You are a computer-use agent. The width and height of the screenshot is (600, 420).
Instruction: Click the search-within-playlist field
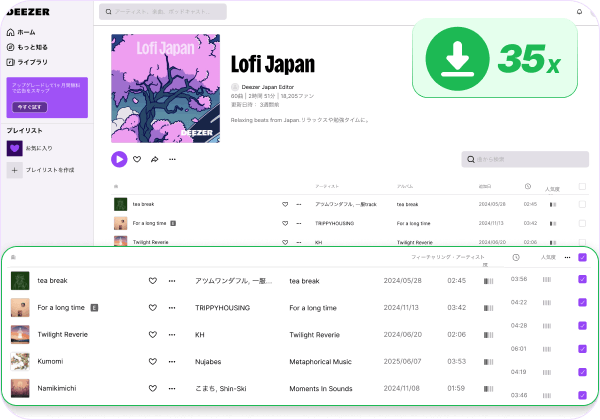click(x=525, y=159)
